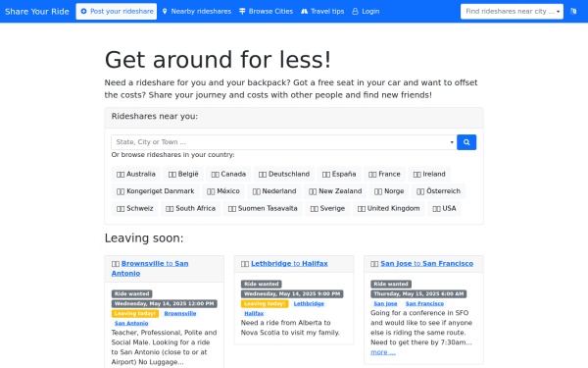Viewport: 588px width, 368px height.
Task: Browse rideshares in België
Action: [183, 175]
